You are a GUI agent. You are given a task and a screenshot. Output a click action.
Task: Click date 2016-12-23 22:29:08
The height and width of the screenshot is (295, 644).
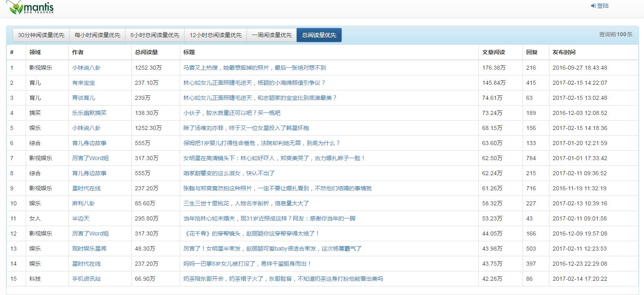pyautogui.click(x=580, y=264)
